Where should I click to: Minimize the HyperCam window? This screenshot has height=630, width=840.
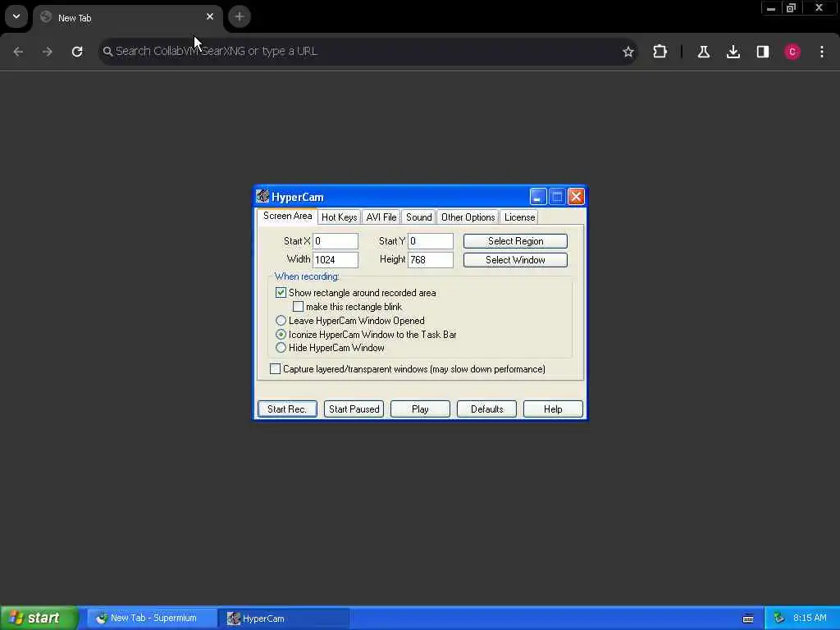coord(538,197)
